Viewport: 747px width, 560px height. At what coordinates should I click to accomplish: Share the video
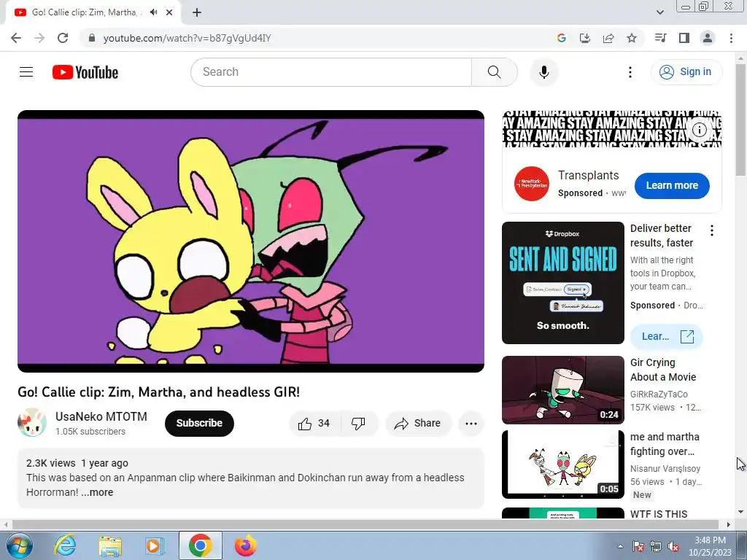click(x=418, y=424)
